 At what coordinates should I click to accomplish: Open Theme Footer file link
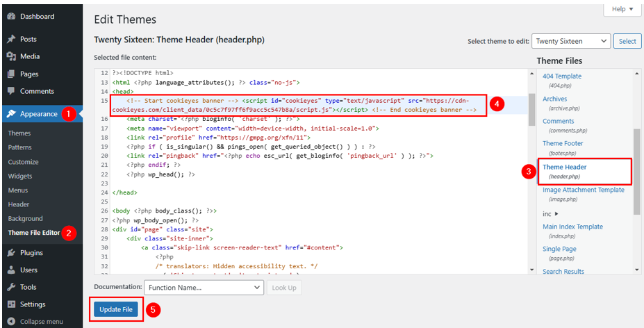pyautogui.click(x=563, y=143)
